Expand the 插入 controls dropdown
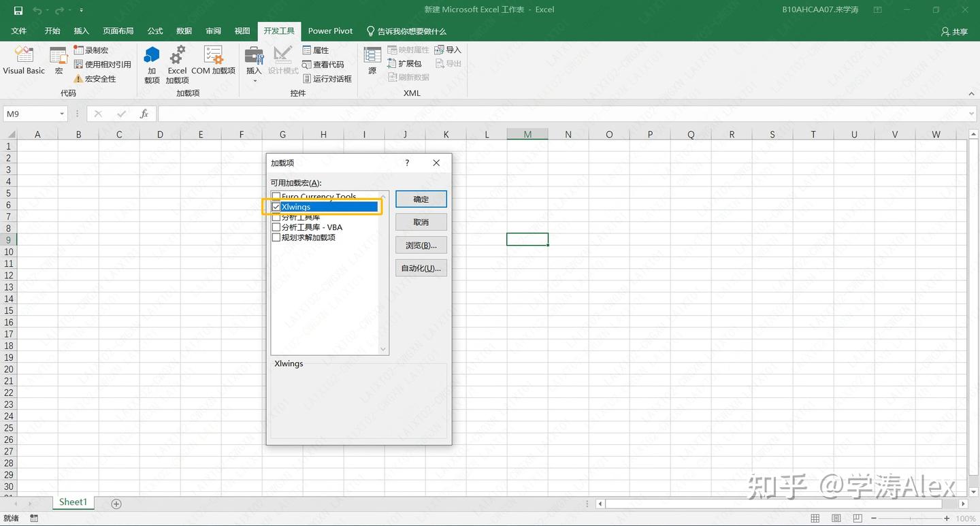Viewport: 980px width, 526px height. tap(255, 80)
